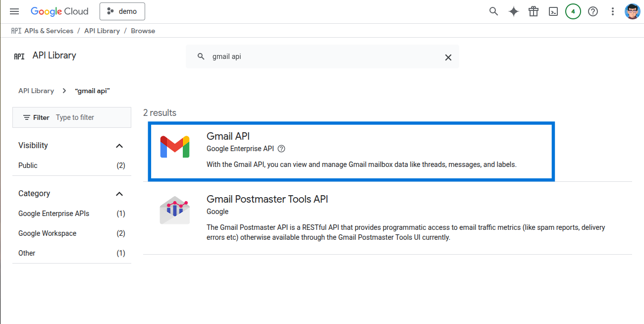Open the help question mark menu

tap(593, 11)
